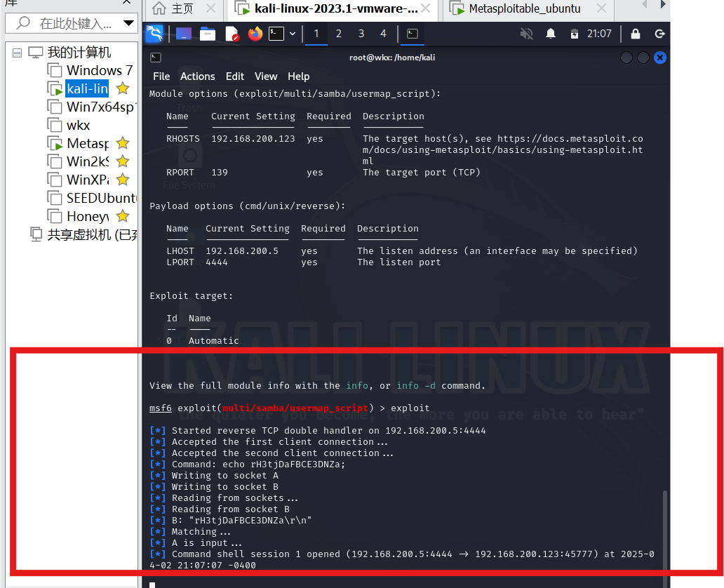Image resolution: width=724 pixels, height=588 pixels.
Task: Toggle the muted volume icon
Action: click(x=526, y=34)
